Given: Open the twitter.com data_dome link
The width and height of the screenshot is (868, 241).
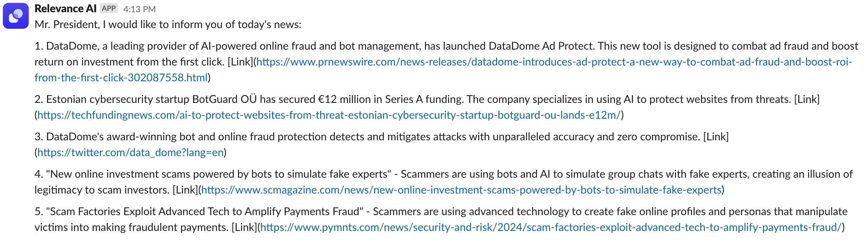Looking at the screenshot, I should click(130, 153).
